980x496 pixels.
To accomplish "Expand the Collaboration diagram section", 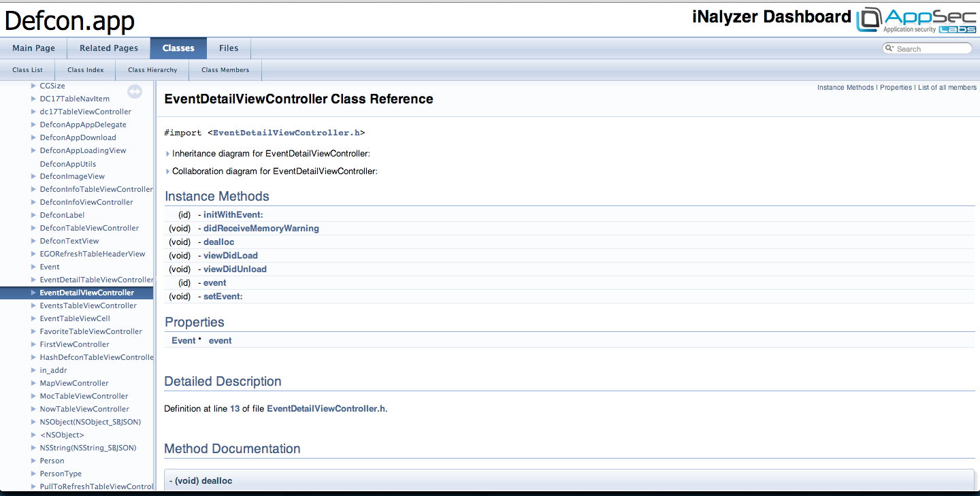I will coord(168,171).
